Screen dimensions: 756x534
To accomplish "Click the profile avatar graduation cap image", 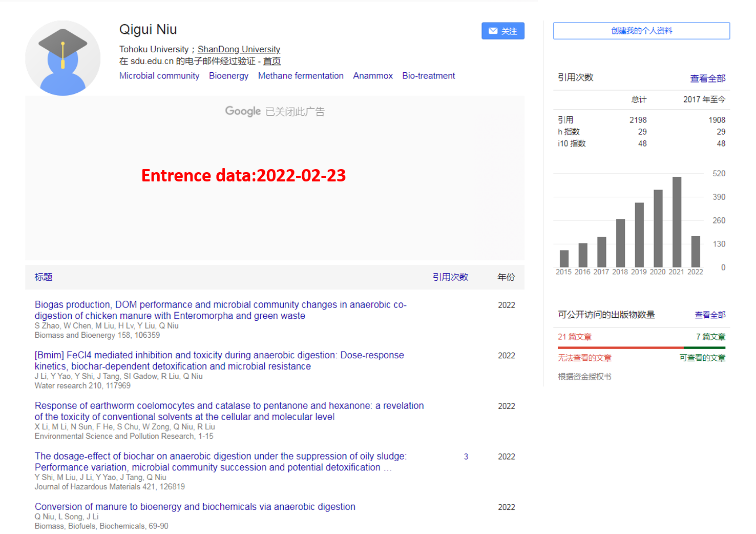I will click(62, 58).
